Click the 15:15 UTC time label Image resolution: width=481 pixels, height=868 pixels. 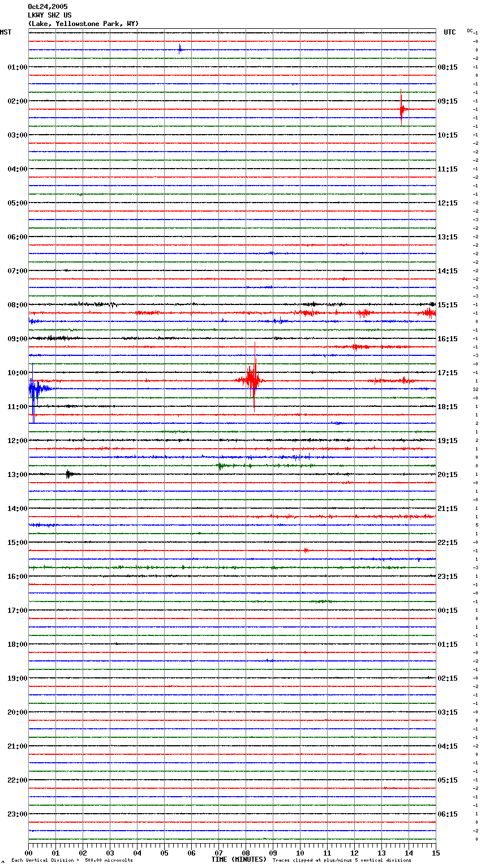pos(448,305)
